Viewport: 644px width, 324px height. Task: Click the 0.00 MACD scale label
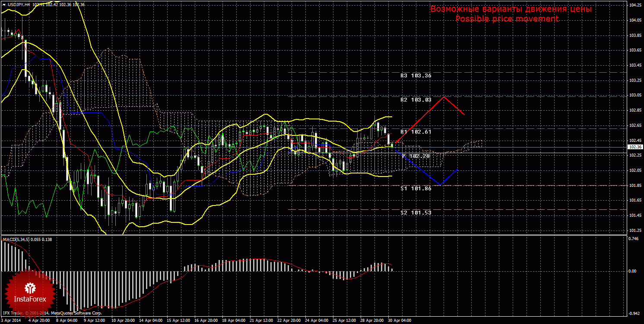tap(633, 271)
